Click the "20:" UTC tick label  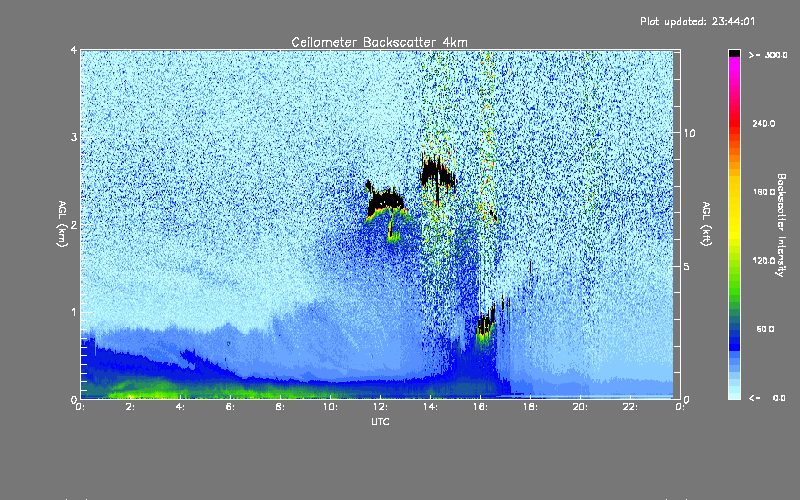[x=580, y=407]
